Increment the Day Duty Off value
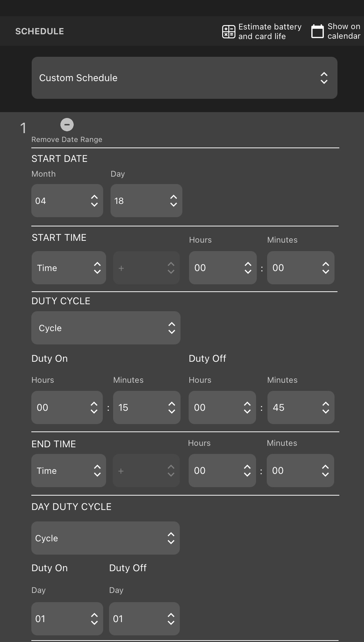This screenshot has height=642, width=364. 171,614
